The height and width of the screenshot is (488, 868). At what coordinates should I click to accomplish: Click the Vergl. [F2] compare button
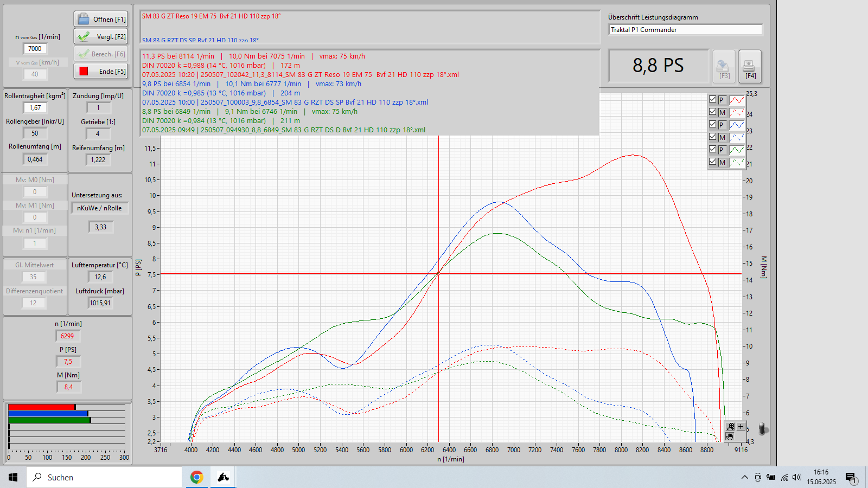point(101,37)
